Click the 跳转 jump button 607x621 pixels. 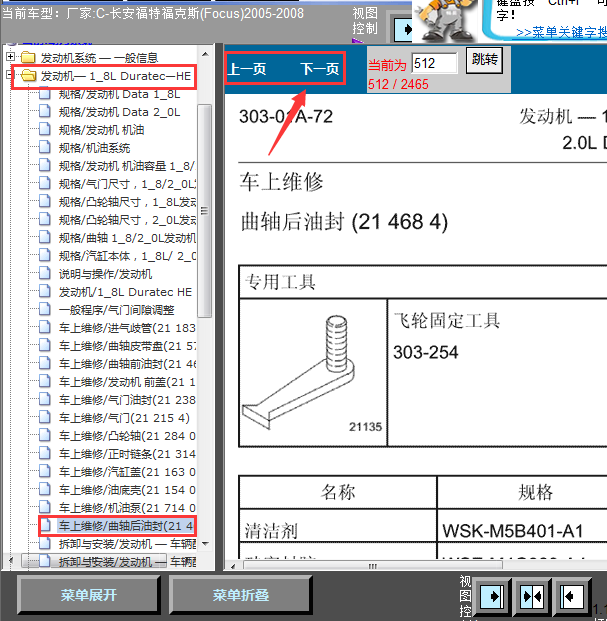pos(485,60)
